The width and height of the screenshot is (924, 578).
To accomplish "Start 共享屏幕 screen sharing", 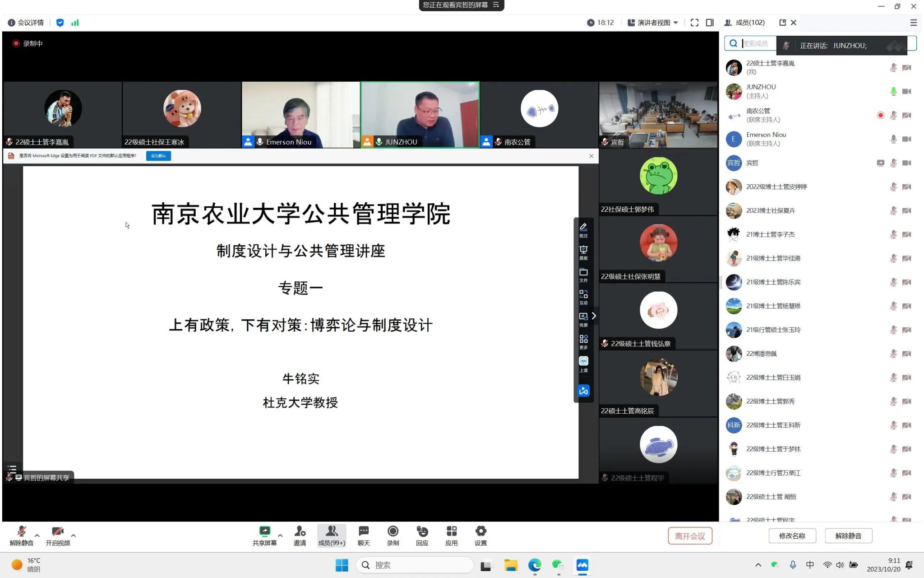I will coord(264,536).
